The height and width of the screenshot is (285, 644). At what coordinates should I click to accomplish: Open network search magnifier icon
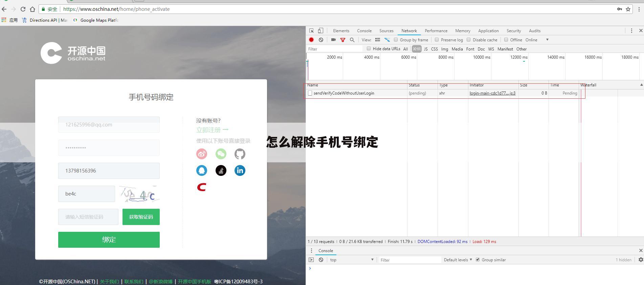tap(352, 40)
